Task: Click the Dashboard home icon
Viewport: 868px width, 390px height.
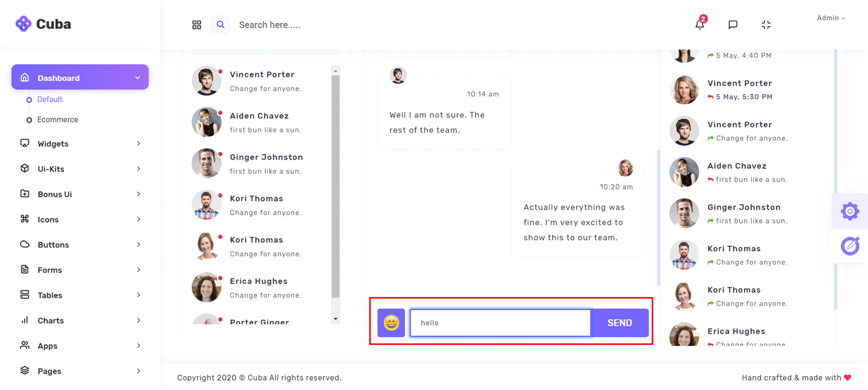Action: (25, 77)
